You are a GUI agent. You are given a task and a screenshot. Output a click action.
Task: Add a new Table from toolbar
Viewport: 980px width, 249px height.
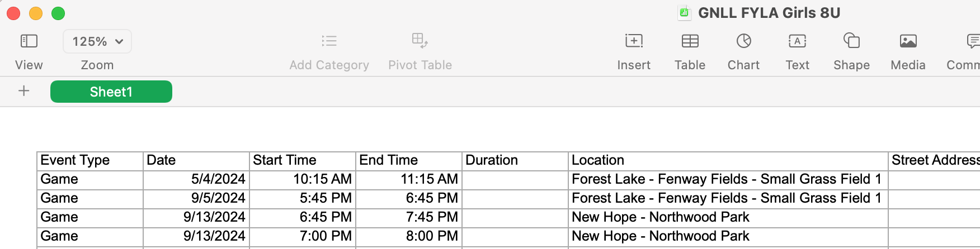pyautogui.click(x=690, y=41)
